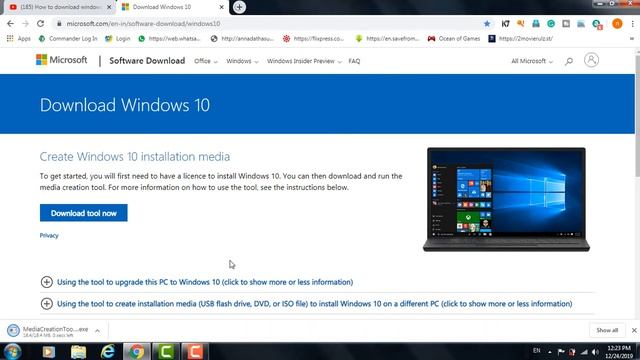Click the Microsoft account sign-in icon

tap(591, 60)
